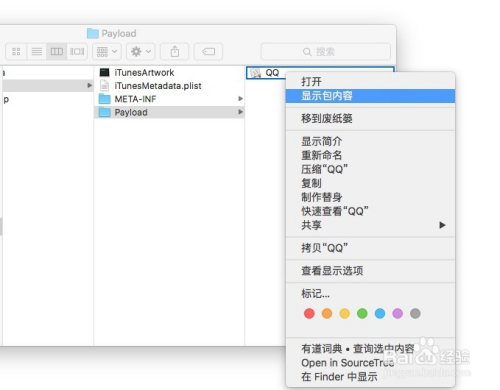The width and height of the screenshot is (500, 390).
Task: Choose 标记... menu item
Action: (370, 294)
